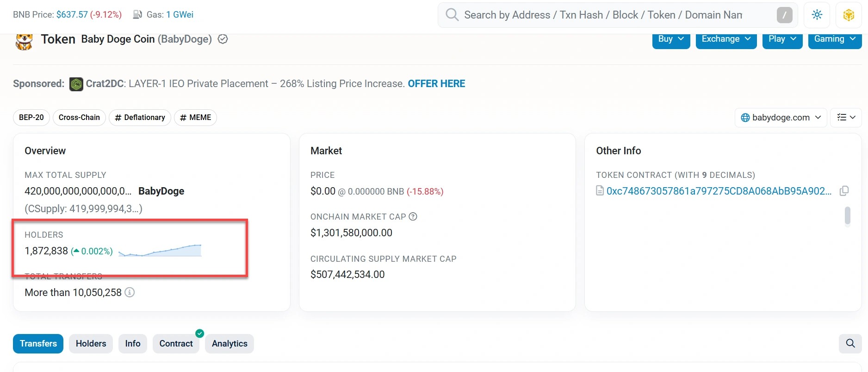The width and height of the screenshot is (868, 372).
Task: Switch to the Holders tab
Action: [91, 343]
